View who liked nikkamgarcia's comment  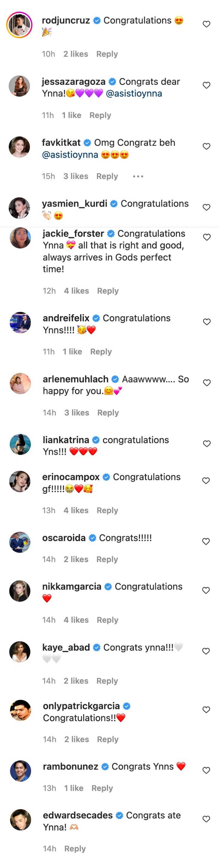coord(76,620)
